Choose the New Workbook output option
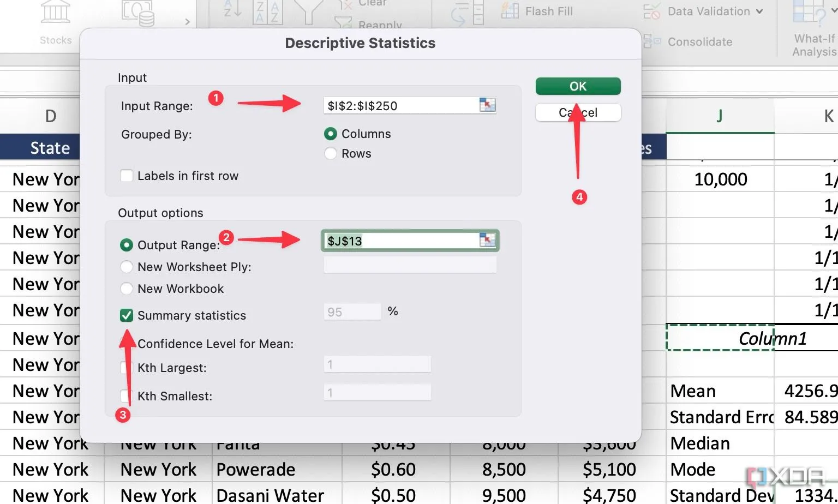838x504 pixels. pyautogui.click(x=127, y=289)
